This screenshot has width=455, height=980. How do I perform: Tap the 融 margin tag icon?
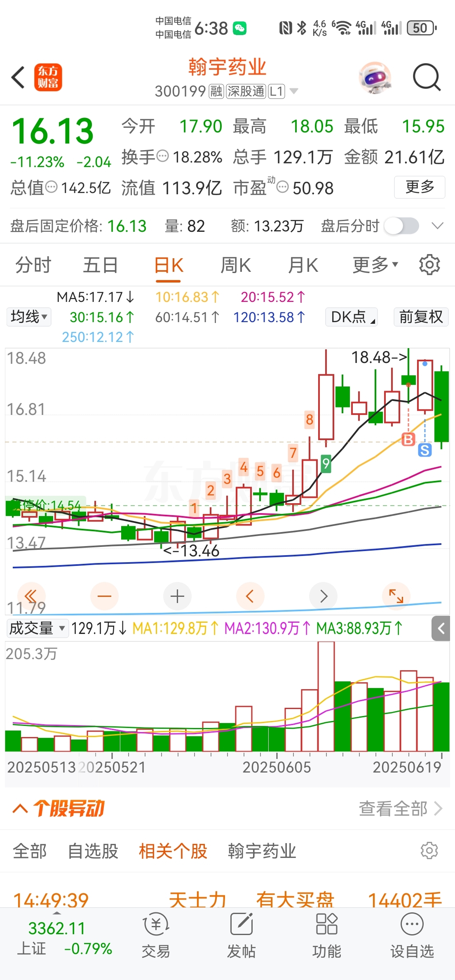216,91
